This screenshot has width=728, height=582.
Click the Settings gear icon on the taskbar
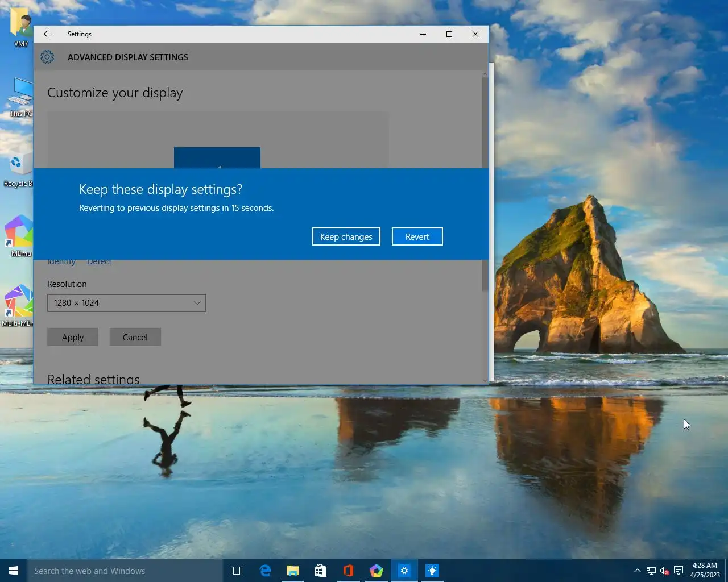(404, 571)
